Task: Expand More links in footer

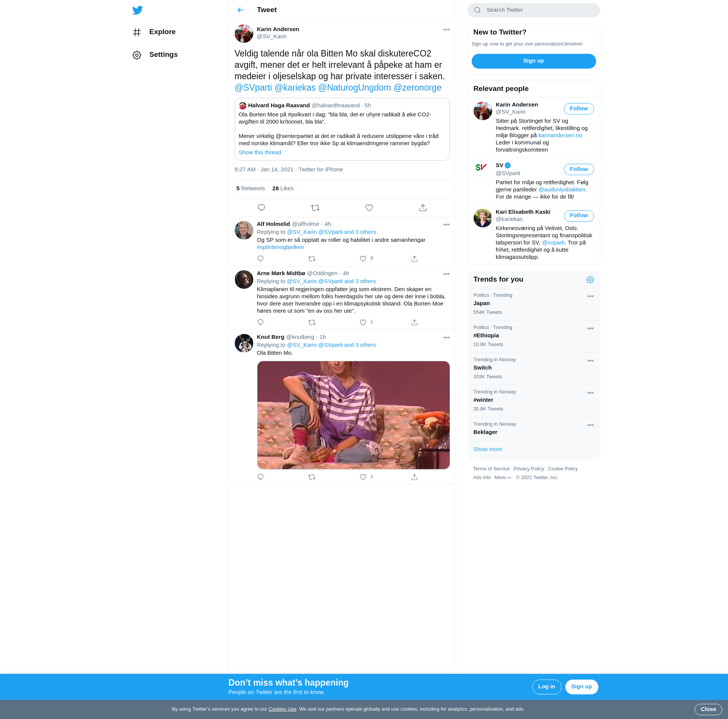Action: coord(503,478)
